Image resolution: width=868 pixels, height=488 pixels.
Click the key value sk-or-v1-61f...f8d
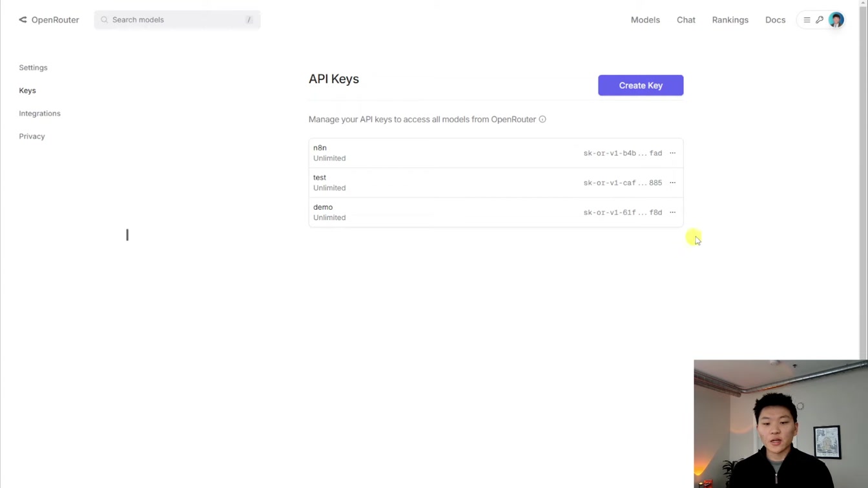coord(623,212)
